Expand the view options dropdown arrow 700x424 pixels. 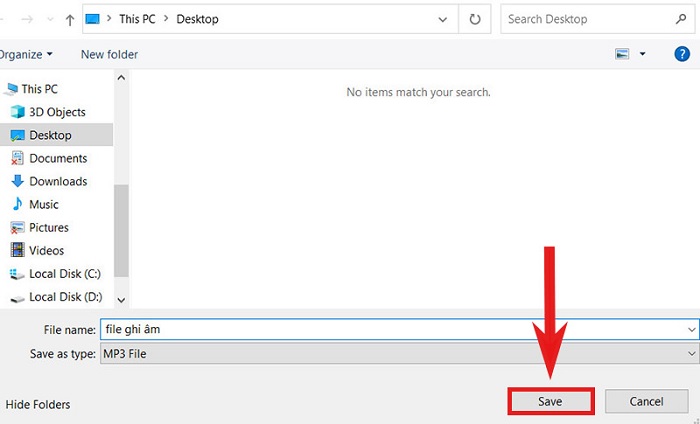tap(642, 54)
